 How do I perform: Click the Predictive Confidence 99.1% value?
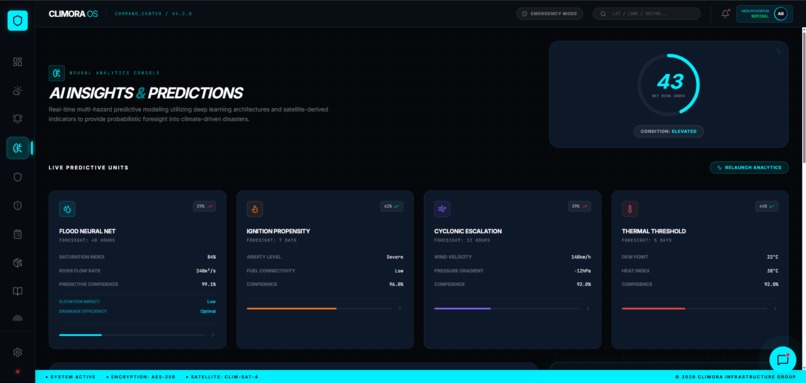pyautogui.click(x=209, y=284)
